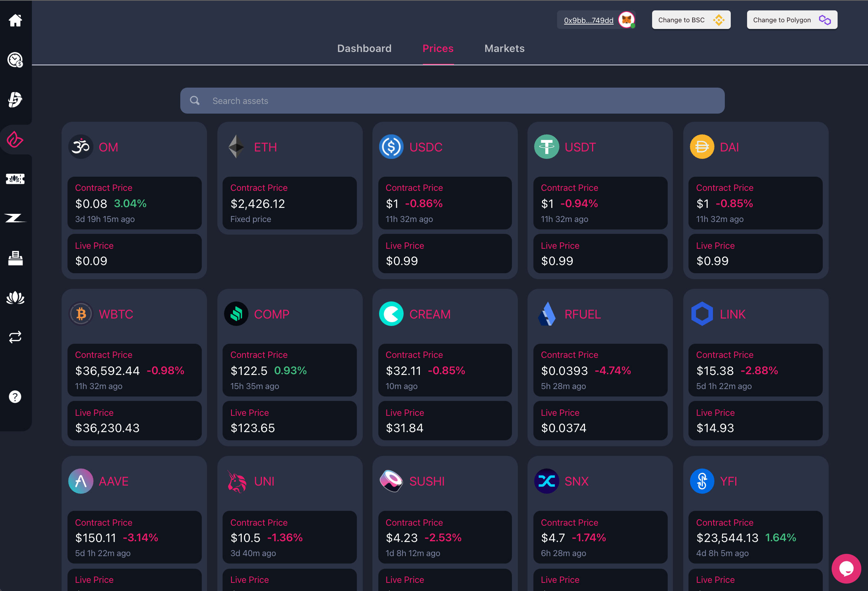868x591 pixels.
Task: Click the ETH diamond logo
Action: pos(236,147)
